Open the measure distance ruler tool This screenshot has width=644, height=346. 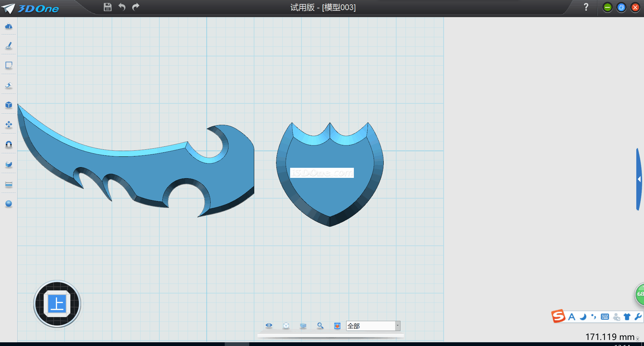(x=9, y=184)
